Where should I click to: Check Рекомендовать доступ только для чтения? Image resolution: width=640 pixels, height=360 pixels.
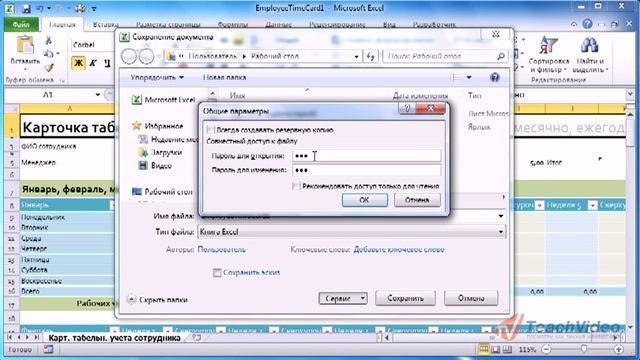(x=296, y=186)
